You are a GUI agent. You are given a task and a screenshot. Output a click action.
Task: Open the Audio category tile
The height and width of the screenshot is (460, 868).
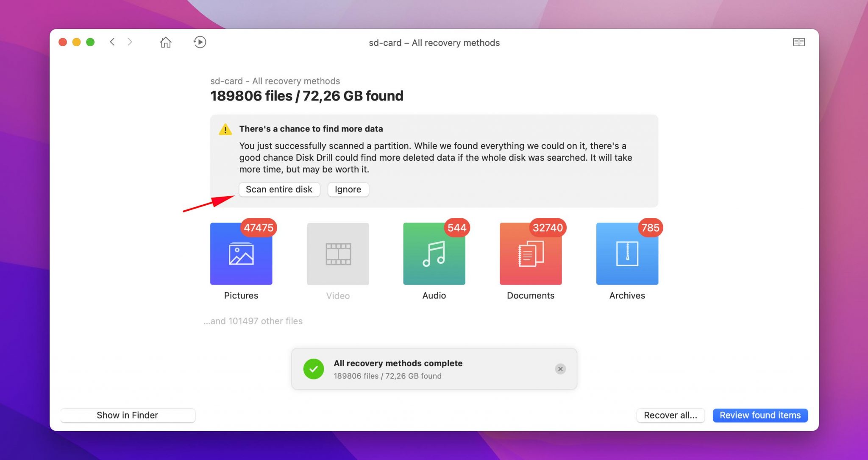click(x=434, y=254)
